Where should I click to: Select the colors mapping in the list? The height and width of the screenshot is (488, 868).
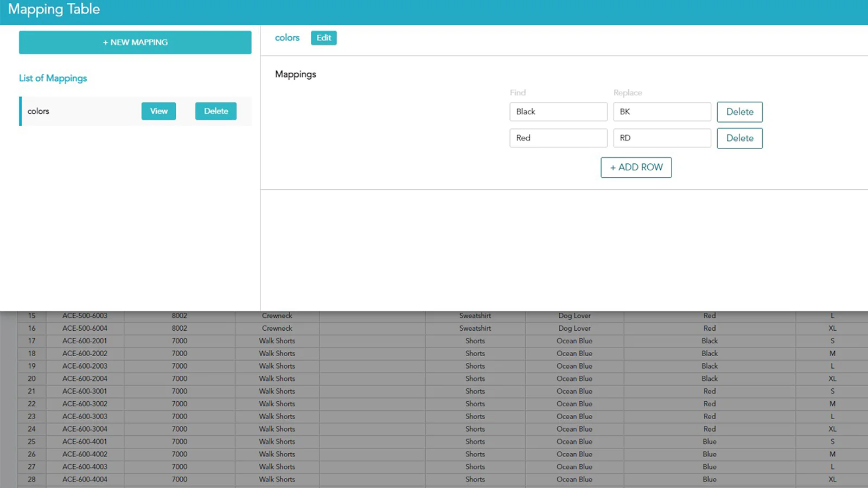(39, 111)
